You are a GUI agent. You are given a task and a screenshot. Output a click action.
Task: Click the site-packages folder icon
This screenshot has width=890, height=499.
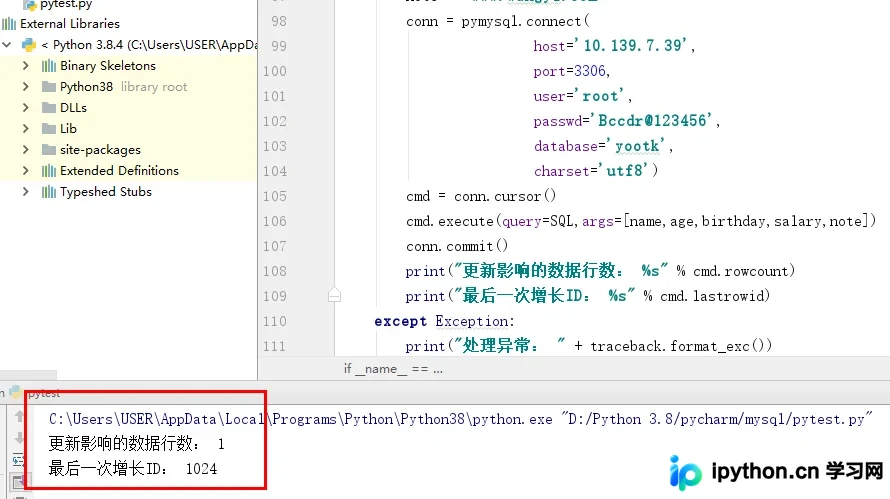point(49,150)
